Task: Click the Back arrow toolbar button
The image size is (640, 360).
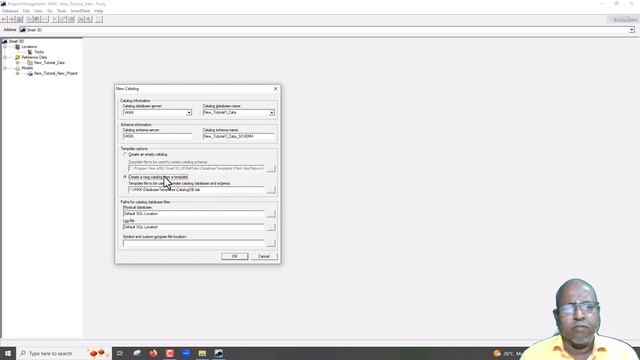Action: coord(4,19)
